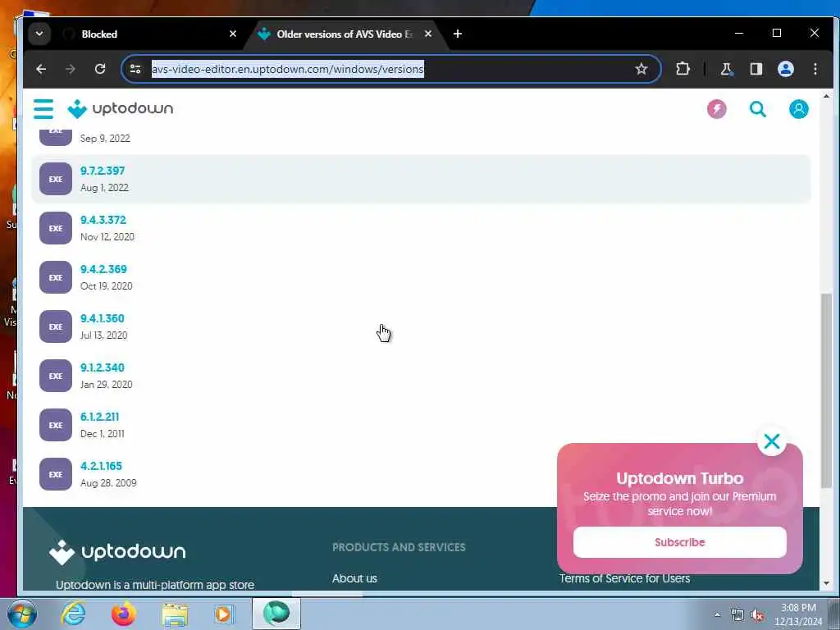Close the Blocked tab

pos(232,34)
